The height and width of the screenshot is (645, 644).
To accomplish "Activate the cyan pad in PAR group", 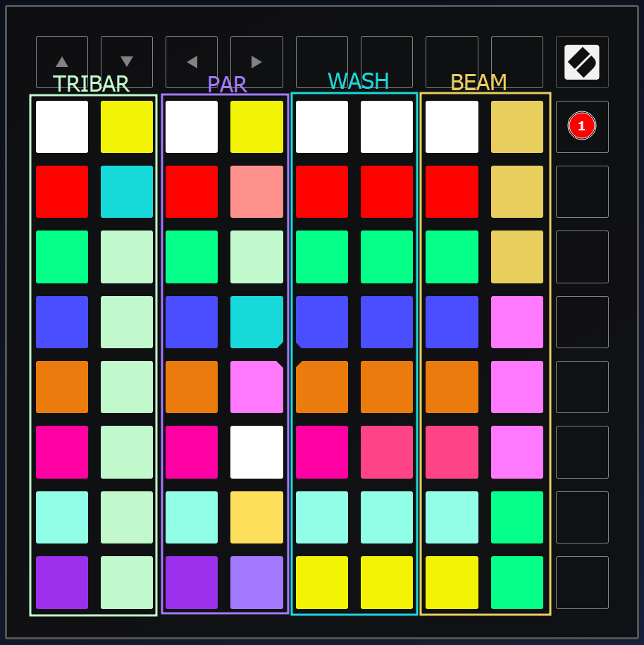I will [256, 322].
